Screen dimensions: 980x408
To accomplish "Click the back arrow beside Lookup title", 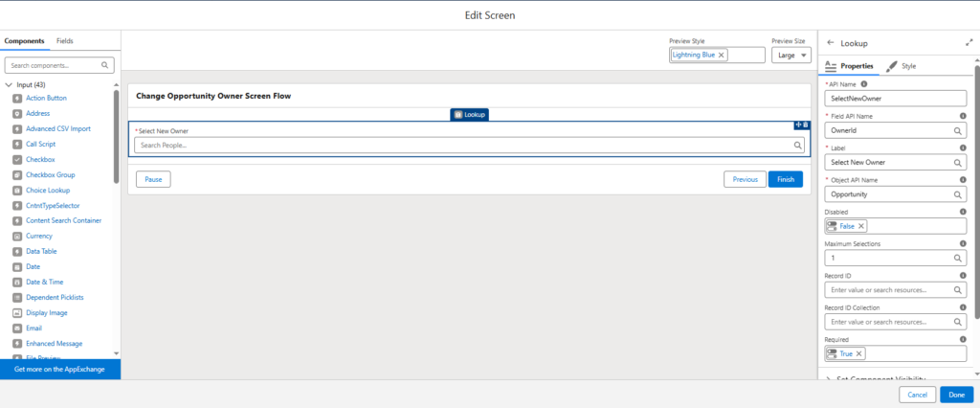I will (830, 43).
